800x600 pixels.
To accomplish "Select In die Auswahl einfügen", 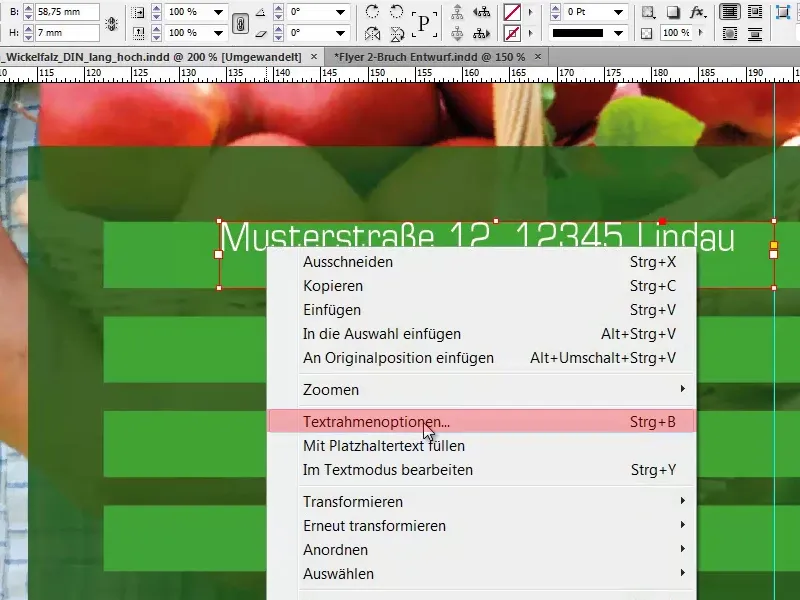I will [x=482, y=334].
